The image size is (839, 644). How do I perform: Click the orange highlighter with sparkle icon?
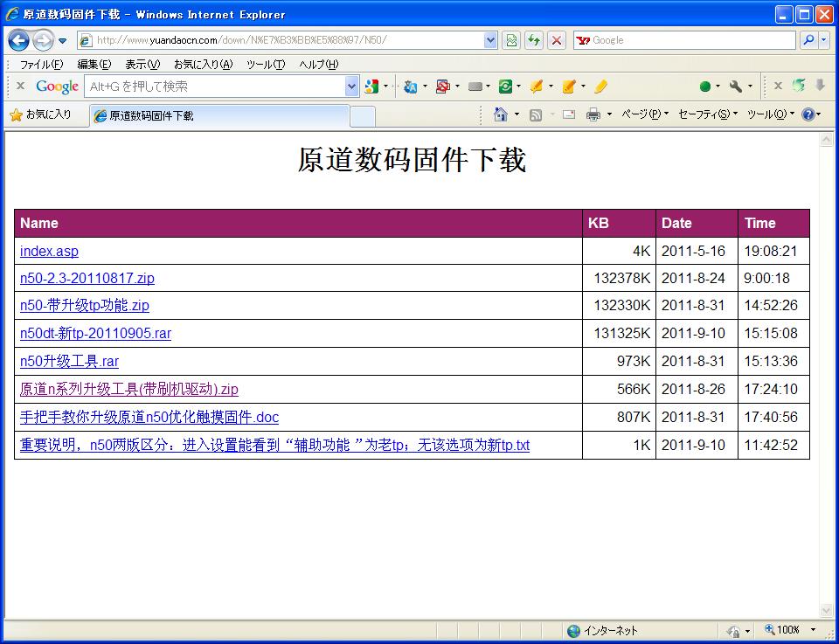[x=537, y=87]
